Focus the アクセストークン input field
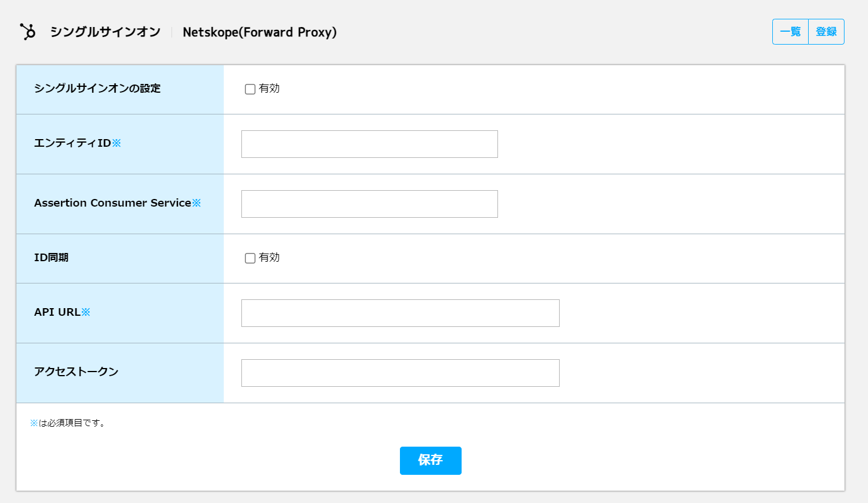The image size is (868, 503). click(x=401, y=373)
